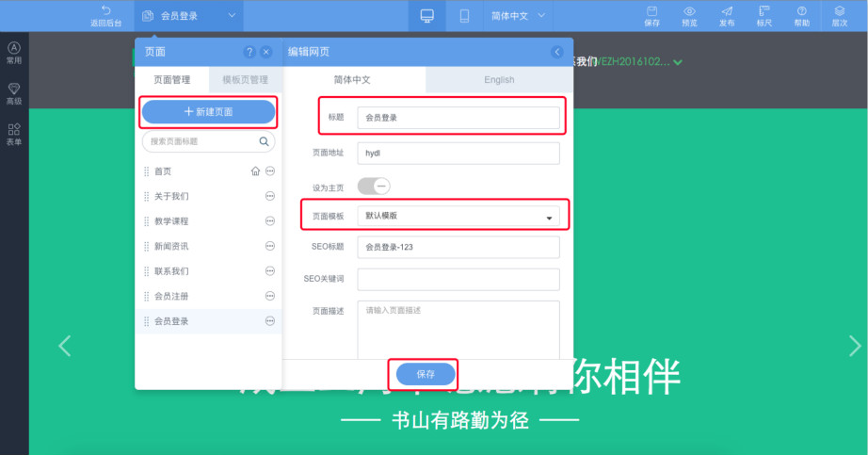Switch to the 模板页管理 tab
Viewport: 868px width, 455px height.
click(x=238, y=80)
